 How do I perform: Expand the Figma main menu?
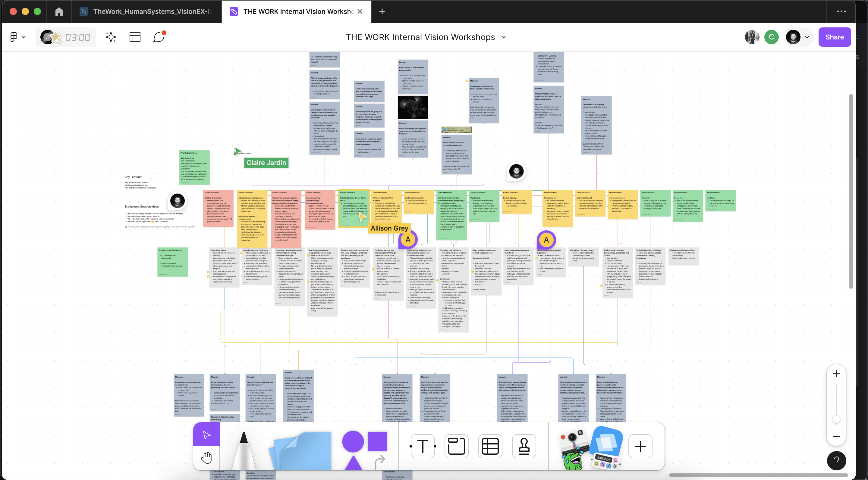pos(17,37)
